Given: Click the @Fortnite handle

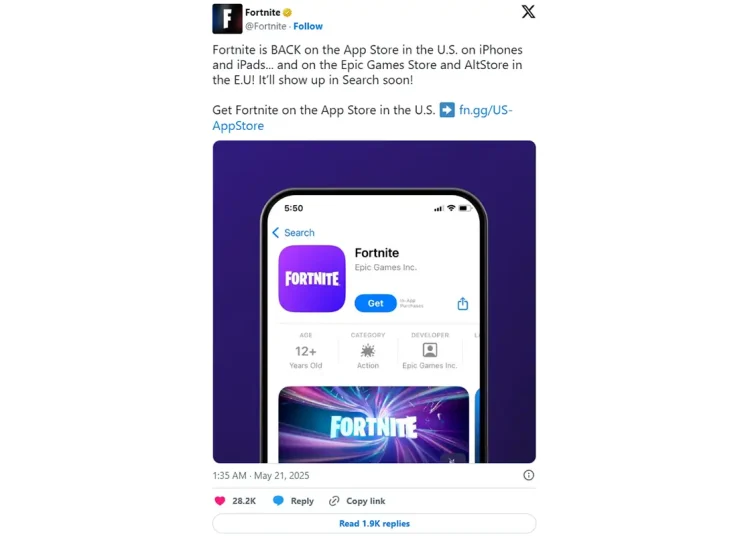Looking at the screenshot, I should coord(265,26).
